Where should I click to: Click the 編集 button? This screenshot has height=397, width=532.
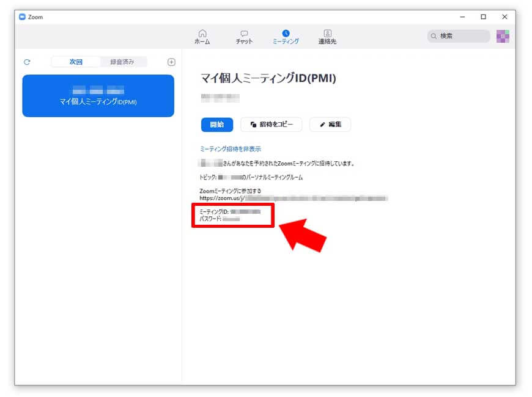(330, 125)
